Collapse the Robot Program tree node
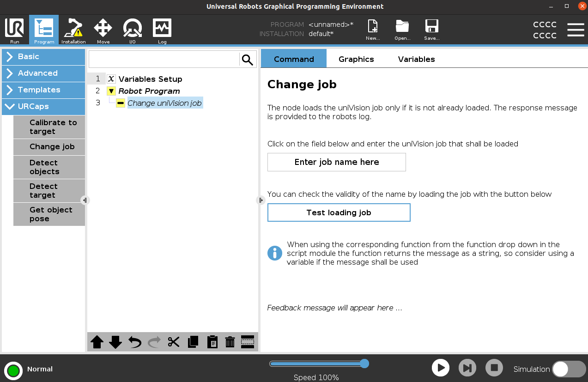This screenshot has height=382, width=588. 111,91
